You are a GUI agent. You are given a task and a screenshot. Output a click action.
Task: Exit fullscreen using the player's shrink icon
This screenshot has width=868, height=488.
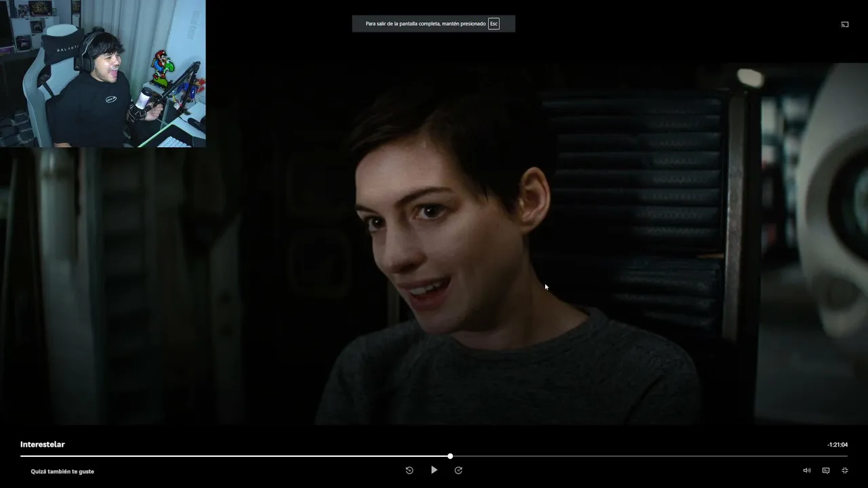pos(845,470)
